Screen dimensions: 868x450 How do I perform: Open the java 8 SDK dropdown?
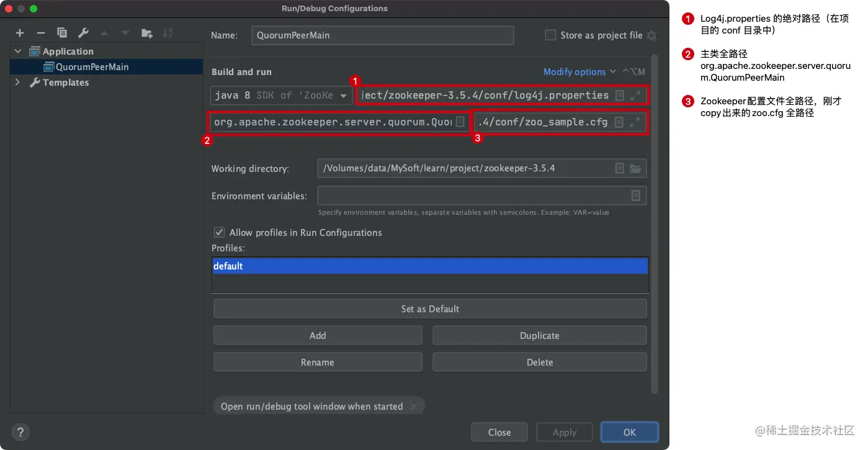pos(282,96)
